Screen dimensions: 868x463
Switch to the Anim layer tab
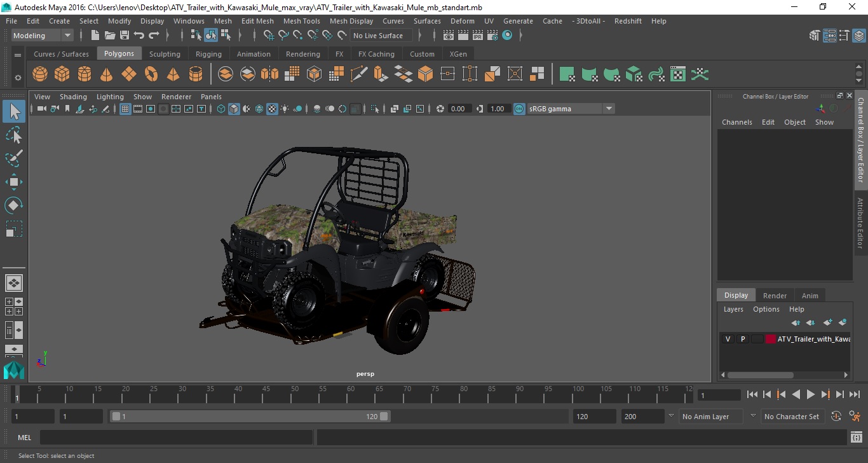pos(810,295)
